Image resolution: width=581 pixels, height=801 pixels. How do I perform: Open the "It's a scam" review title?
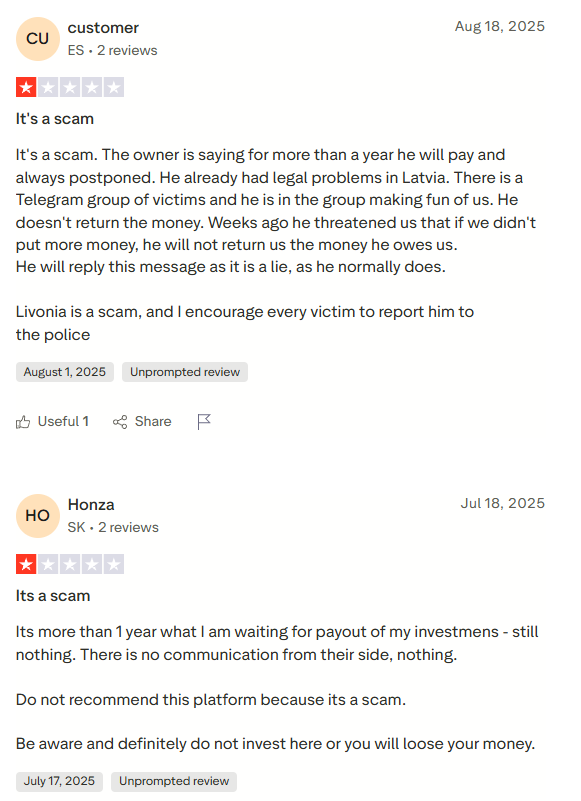(x=55, y=119)
